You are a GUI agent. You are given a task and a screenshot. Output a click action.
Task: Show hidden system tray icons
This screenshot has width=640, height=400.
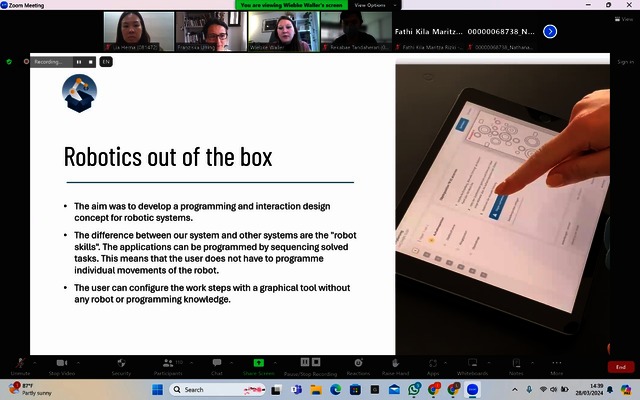[x=515, y=389]
